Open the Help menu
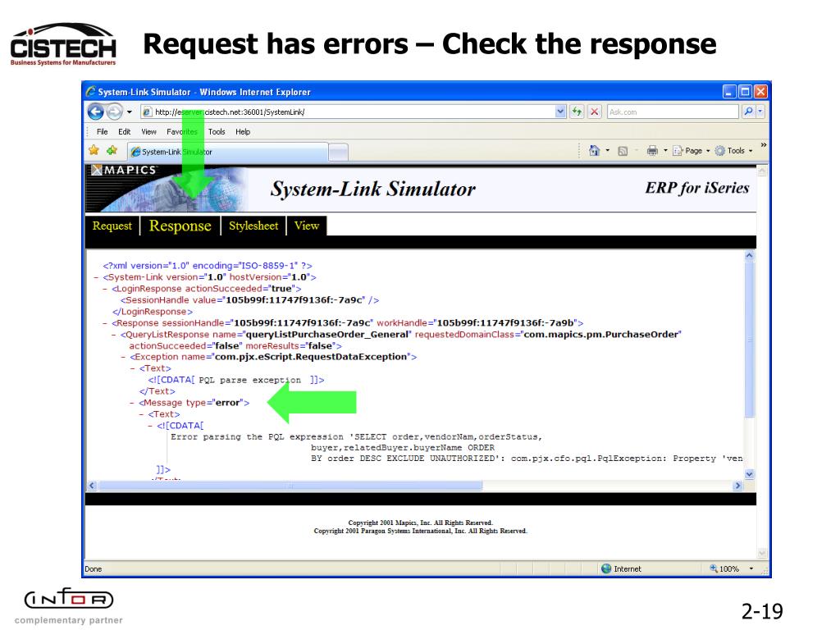The height and width of the screenshot is (630, 840). tap(243, 132)
